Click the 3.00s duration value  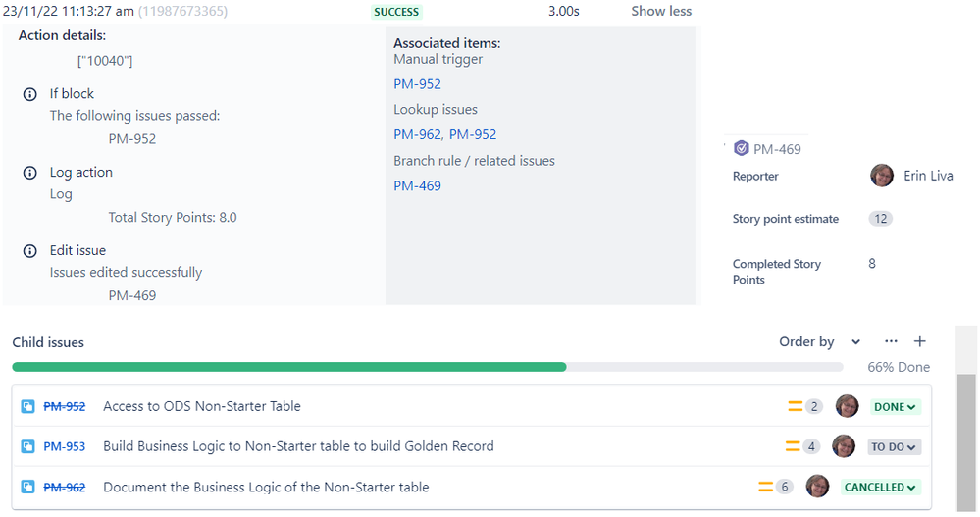tap(564, 11)
